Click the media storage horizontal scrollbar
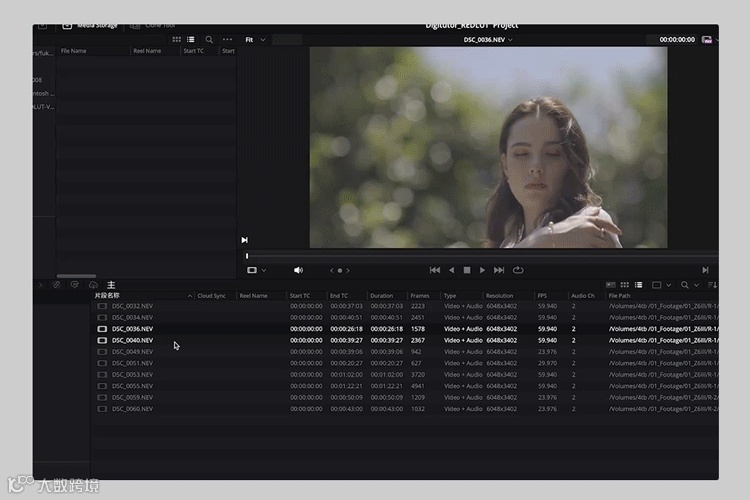 (77, 276)
